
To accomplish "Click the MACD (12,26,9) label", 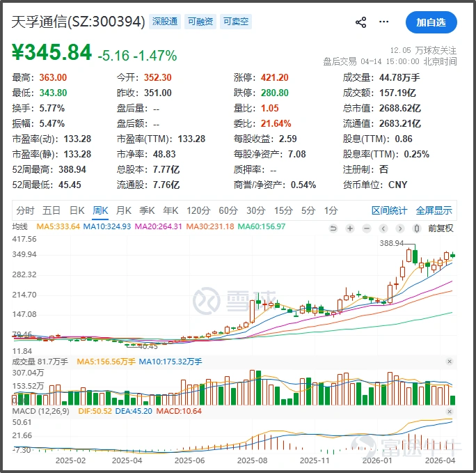I will click(x=40, y=411).
